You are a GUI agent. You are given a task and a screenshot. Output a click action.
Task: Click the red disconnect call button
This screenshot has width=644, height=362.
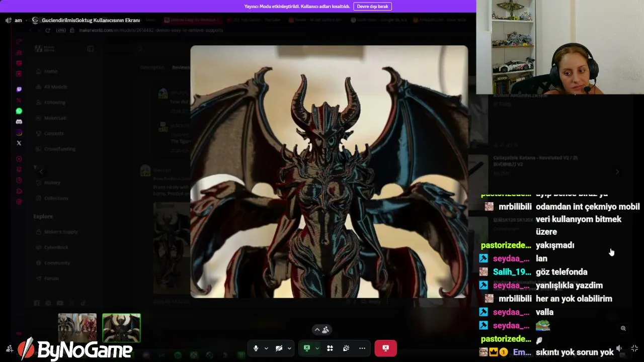[x=385, y=348]
